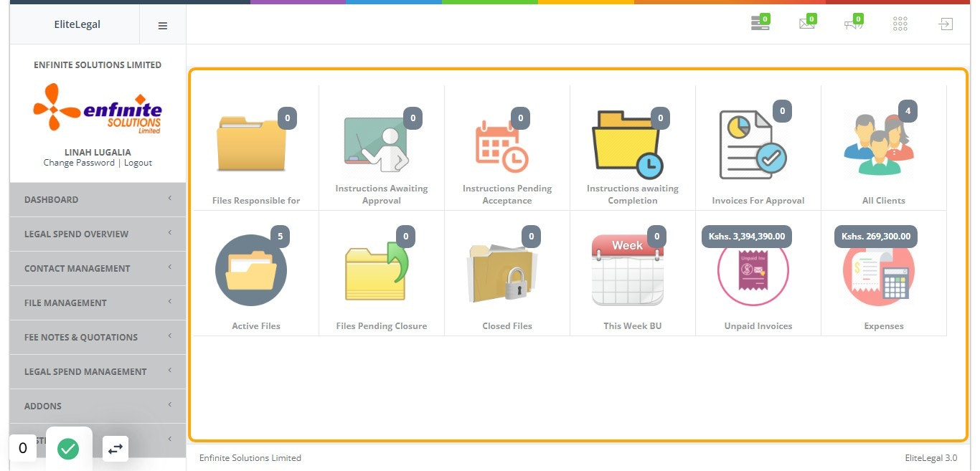Click the sign-out icon in the top bar

[946, 23]
